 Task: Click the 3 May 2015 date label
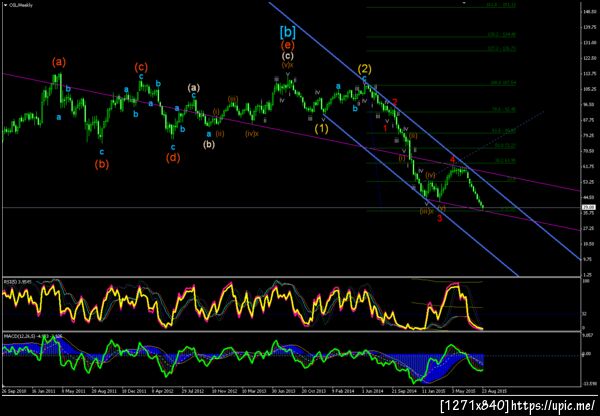(462, 392)
